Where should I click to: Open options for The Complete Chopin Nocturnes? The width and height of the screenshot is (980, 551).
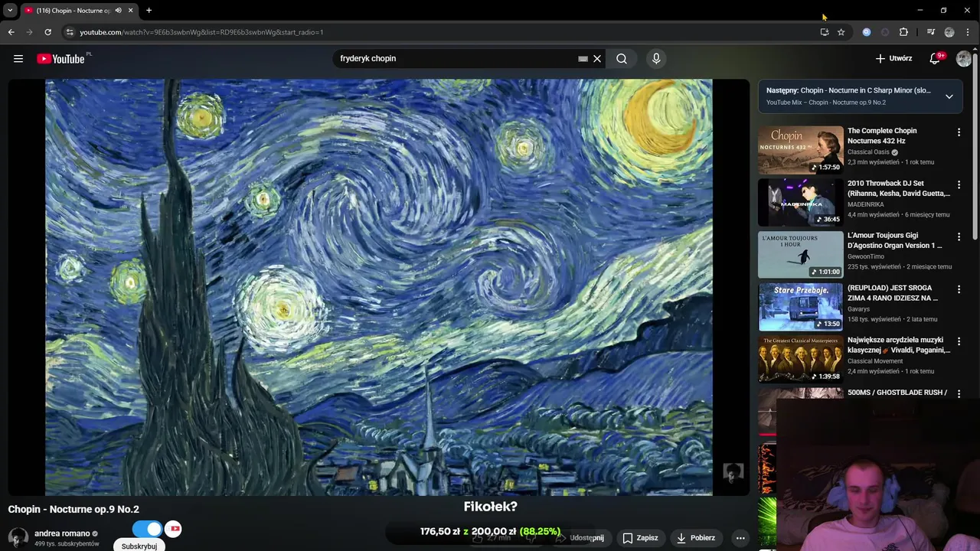pos(959,132)
